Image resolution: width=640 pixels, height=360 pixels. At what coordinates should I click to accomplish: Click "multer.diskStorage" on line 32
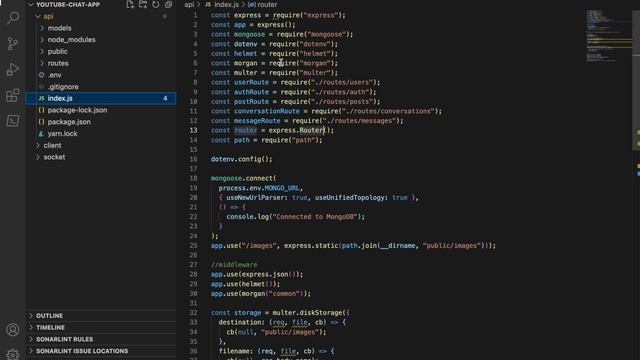[x=307, y=313]
